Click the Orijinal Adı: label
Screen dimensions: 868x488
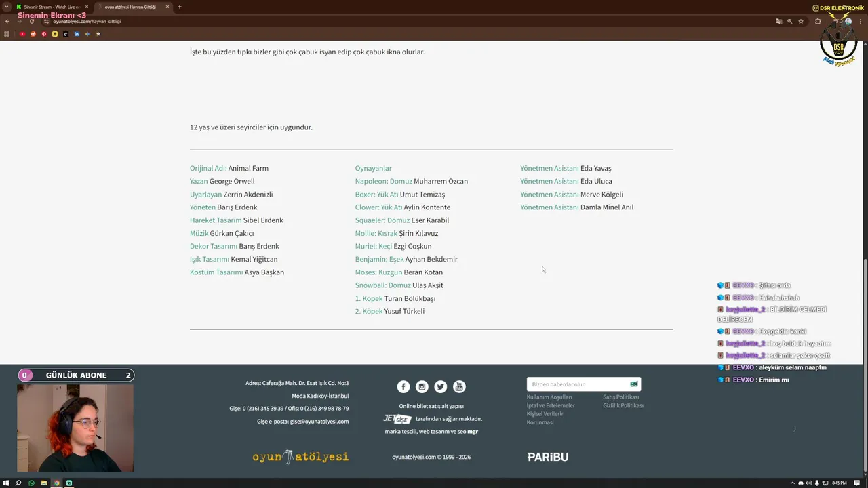click(x=208, y=168)
